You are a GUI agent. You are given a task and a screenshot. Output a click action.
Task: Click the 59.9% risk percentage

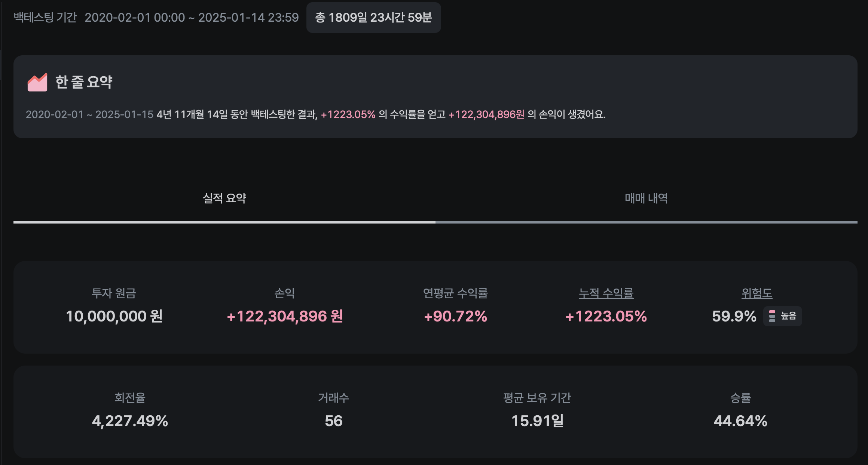pos(734,316)
